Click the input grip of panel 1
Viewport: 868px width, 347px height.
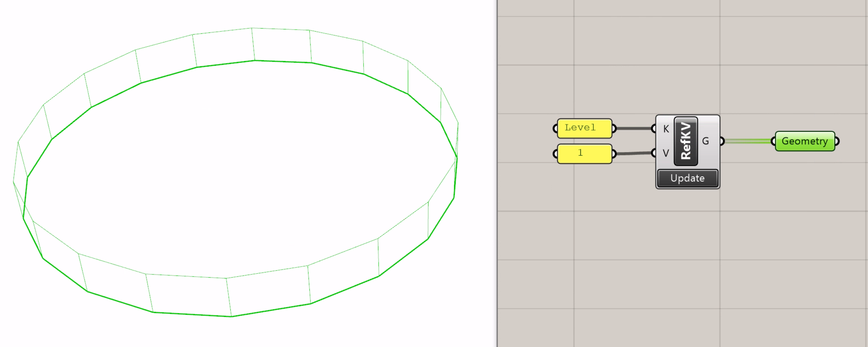(x=555, y=154)
